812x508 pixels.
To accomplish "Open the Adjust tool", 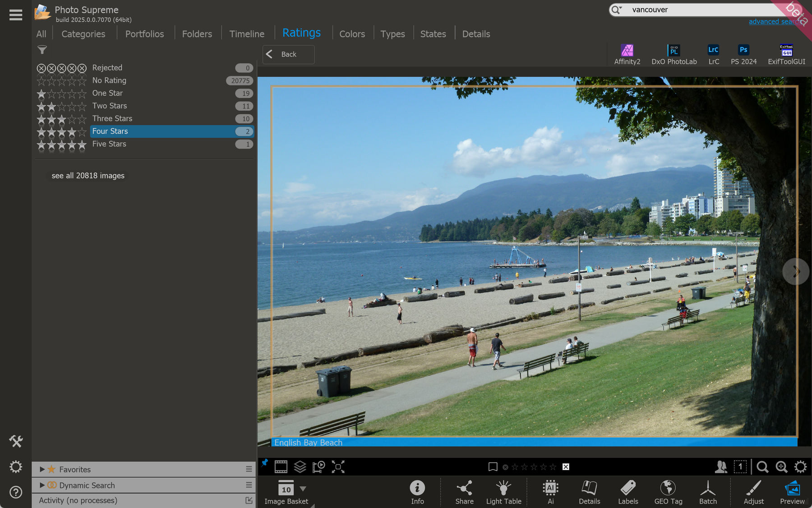I will (753, 492).
